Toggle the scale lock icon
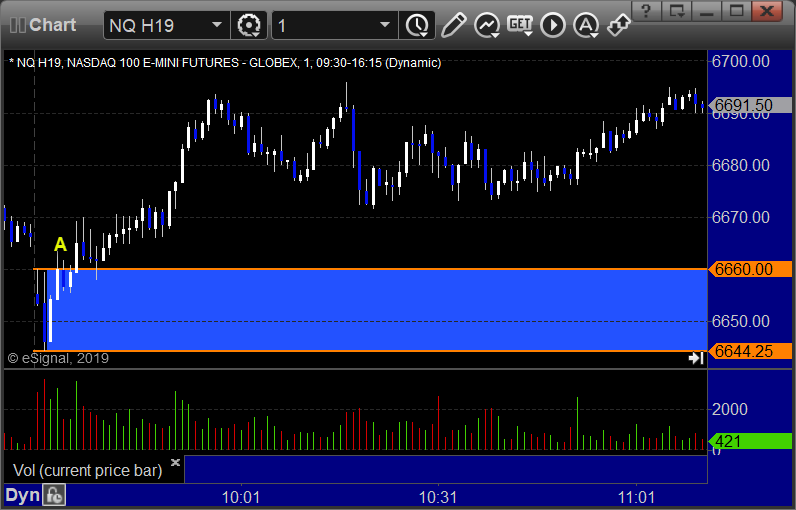The image size is (796, 510). 54,495
